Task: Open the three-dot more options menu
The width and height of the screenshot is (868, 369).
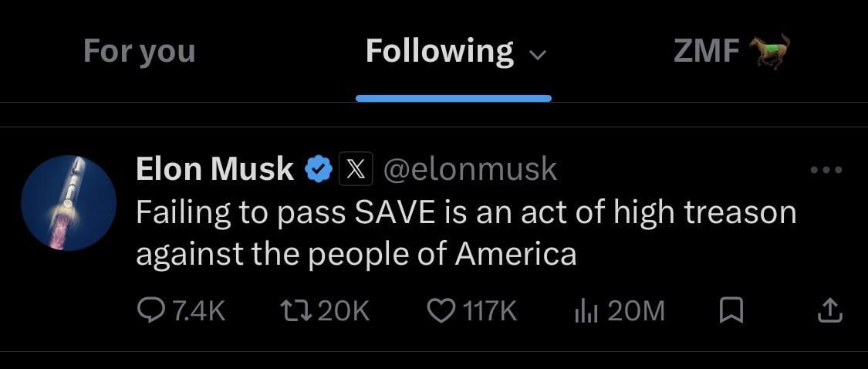Action: [827, 170]
